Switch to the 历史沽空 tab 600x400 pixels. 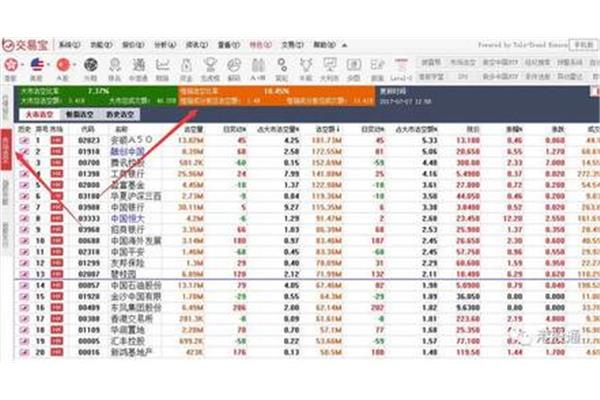[120, 114]
